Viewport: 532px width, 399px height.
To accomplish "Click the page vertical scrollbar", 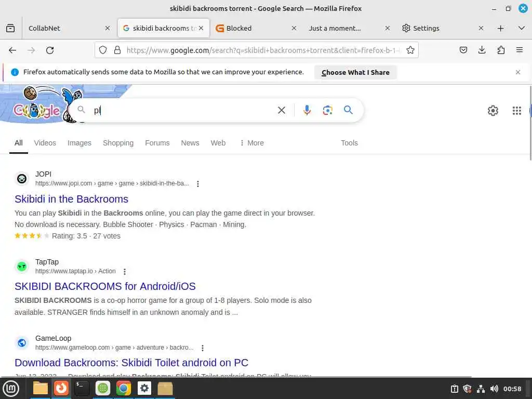I will tap(530, 123).
